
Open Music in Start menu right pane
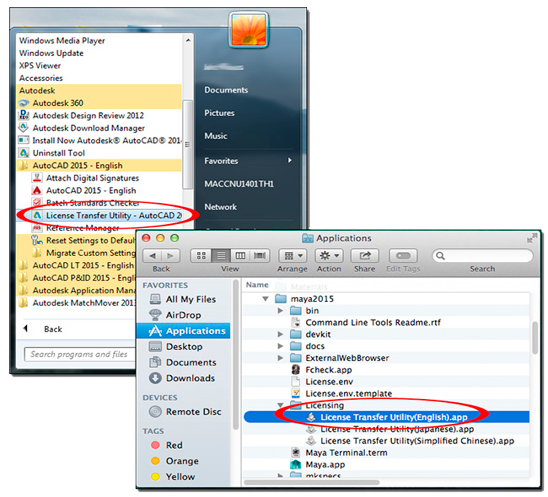pyautogui.click(x=216, y=136)
